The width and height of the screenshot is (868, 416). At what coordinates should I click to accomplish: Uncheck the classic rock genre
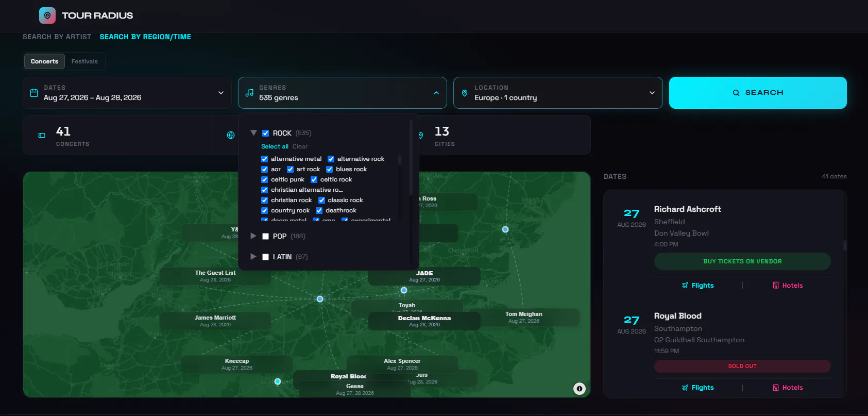(321, 200)
